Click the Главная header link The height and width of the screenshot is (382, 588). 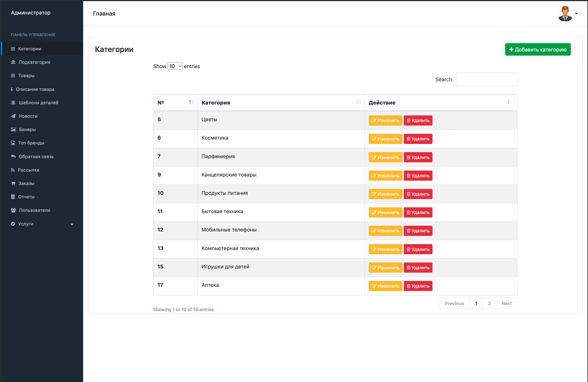click(104, 14)
